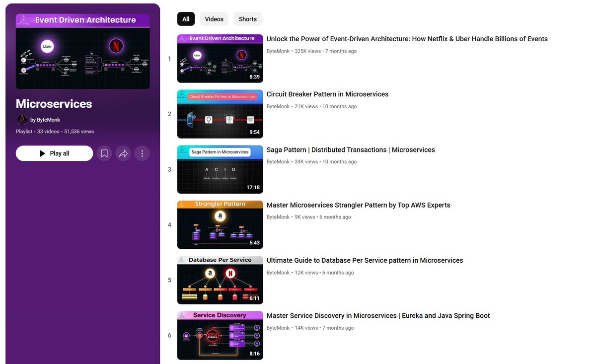Open 'Circuit Breaker Pattern in Microservices' video

pyautogui.click(x=327, y=94)
